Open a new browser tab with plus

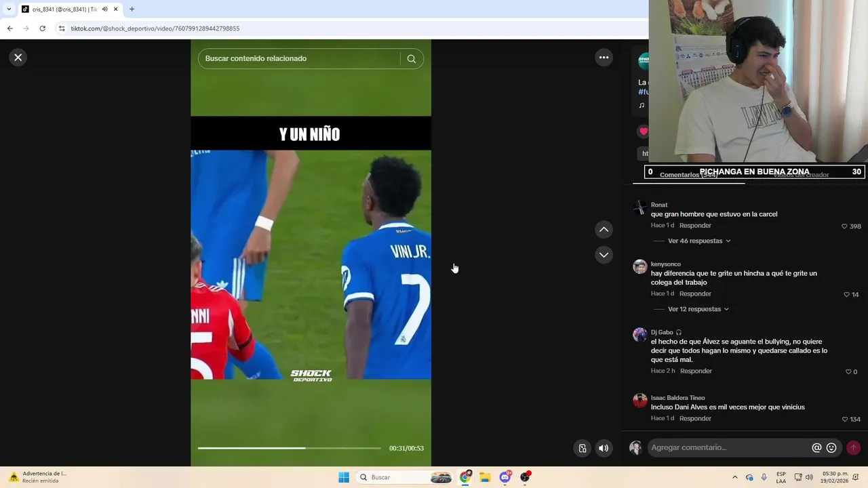132,9
